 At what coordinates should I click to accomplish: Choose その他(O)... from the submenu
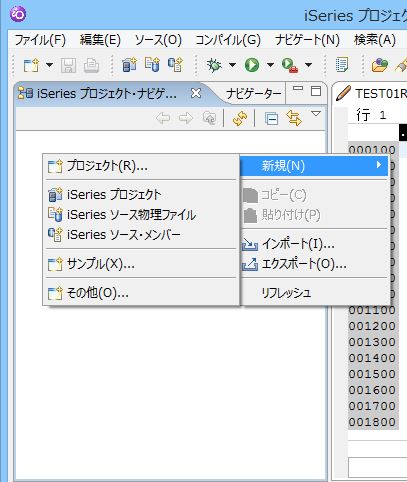141,293
